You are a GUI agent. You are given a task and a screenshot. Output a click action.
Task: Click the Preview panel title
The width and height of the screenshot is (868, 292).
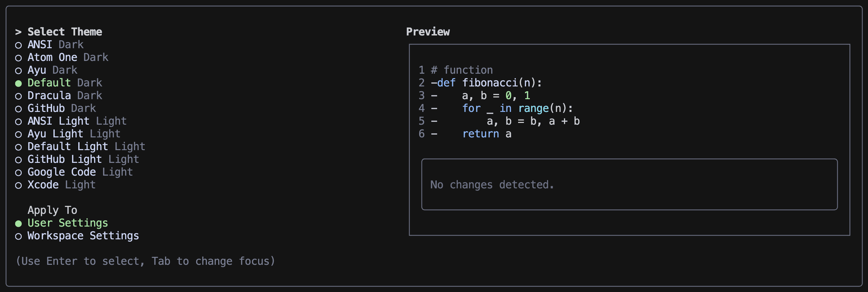[x=428, y=31]
